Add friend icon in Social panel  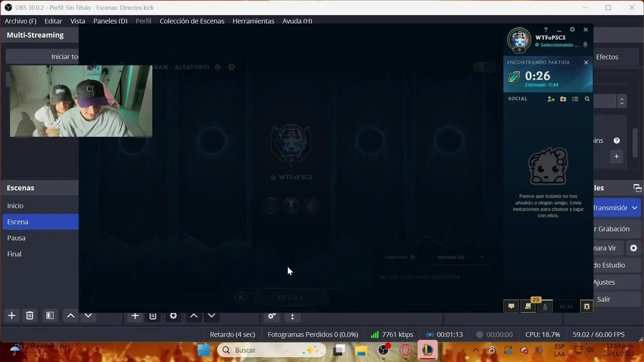pyautogui.click(x=551, y=99)
